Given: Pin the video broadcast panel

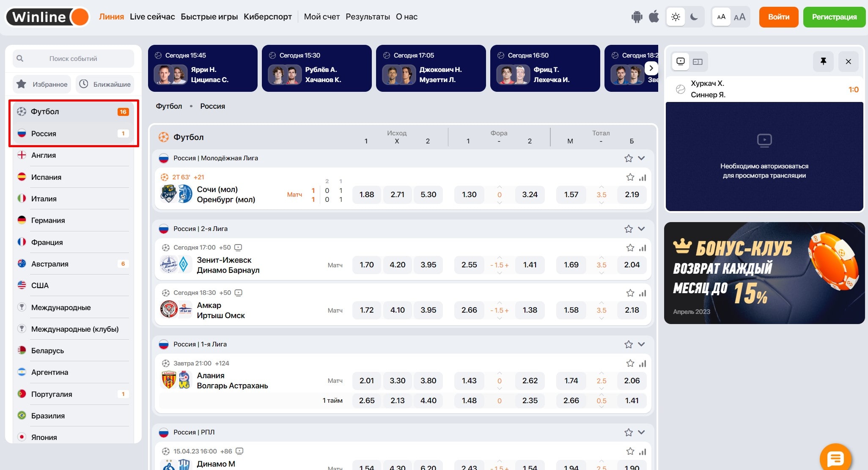Looking at the screenshot, I should click(823, 61).
